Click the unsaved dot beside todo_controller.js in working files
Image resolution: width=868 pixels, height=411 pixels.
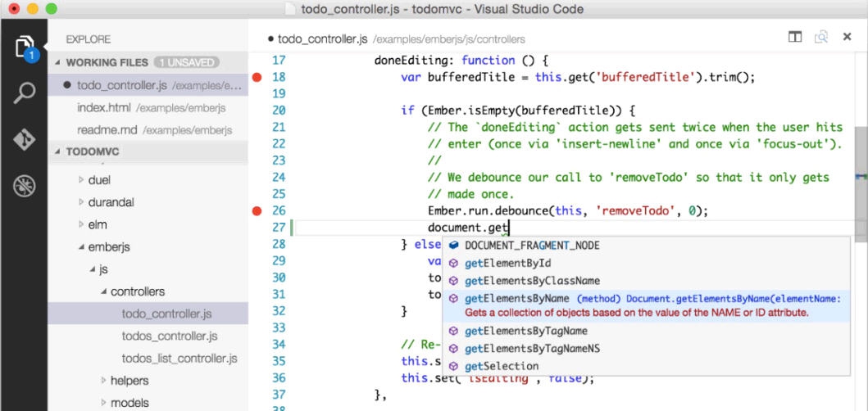[67, 85]
